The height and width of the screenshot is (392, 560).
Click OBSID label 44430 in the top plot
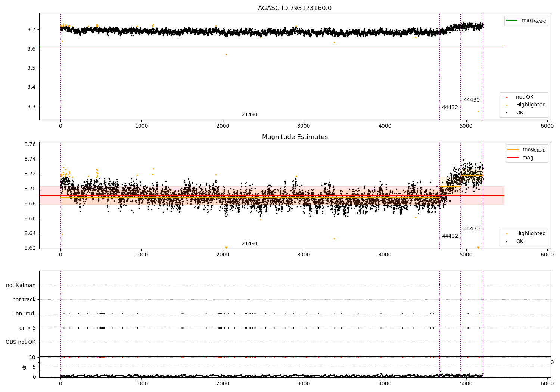pos(472,100)
